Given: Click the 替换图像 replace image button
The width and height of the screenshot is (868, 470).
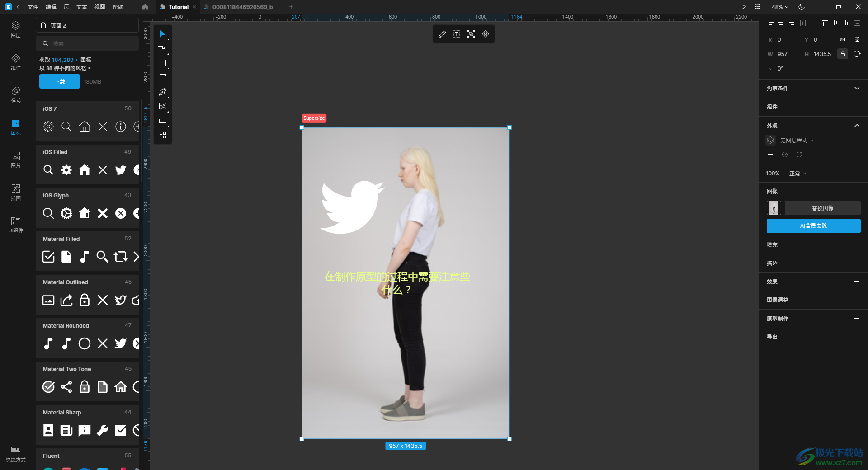Looking at the screenshot, I should point(822,208).
